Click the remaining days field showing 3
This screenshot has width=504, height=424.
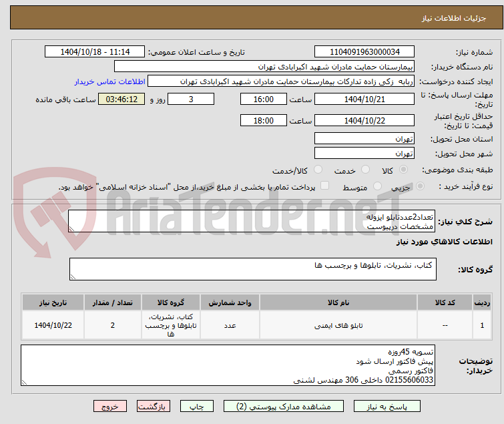(x=191, y=99)
